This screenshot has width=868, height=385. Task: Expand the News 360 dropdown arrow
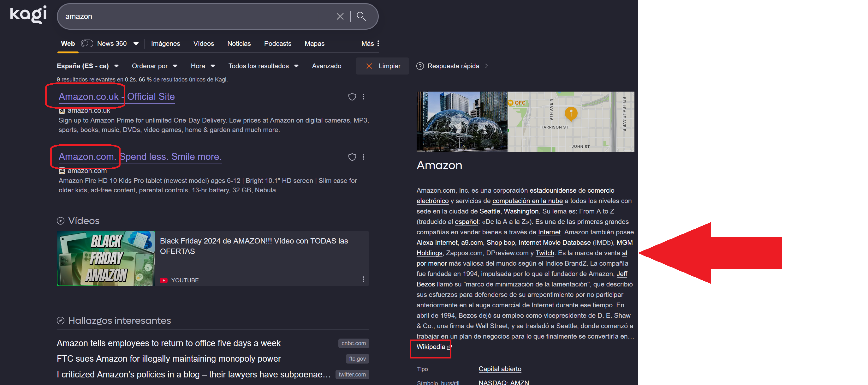pos(136,44)
